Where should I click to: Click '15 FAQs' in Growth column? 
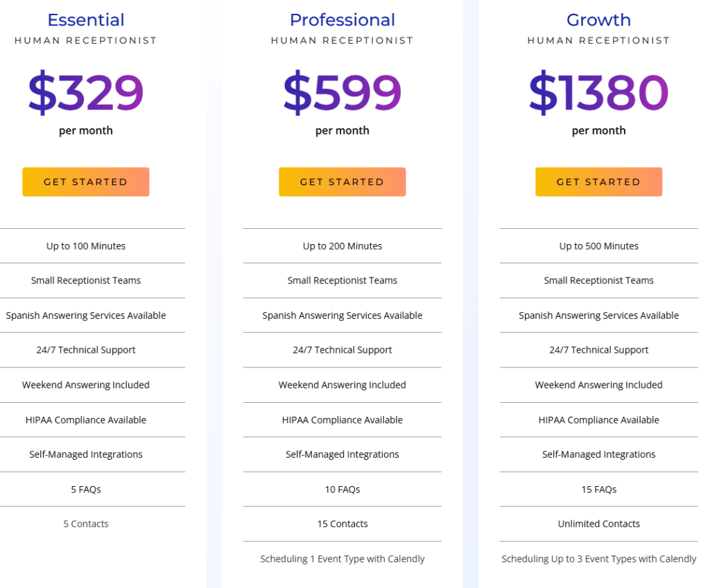pyautogui.click(x=598, y=489)
